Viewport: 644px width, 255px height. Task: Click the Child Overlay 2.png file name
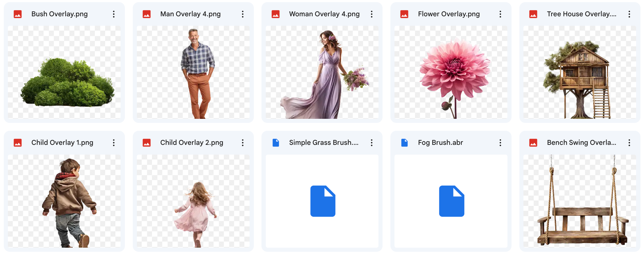tap(191, 143)
